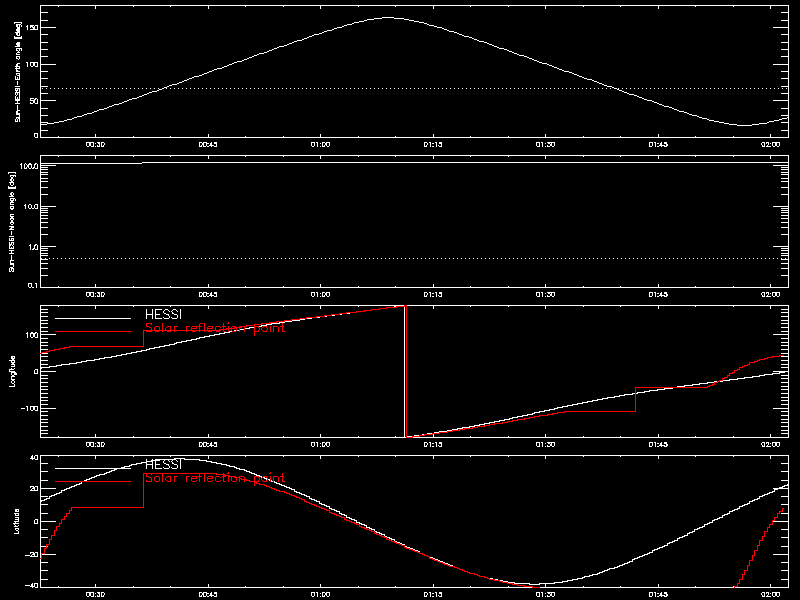
Task: Click the 10.0 tick on Moon angle axis
Action: coord(31,207)
